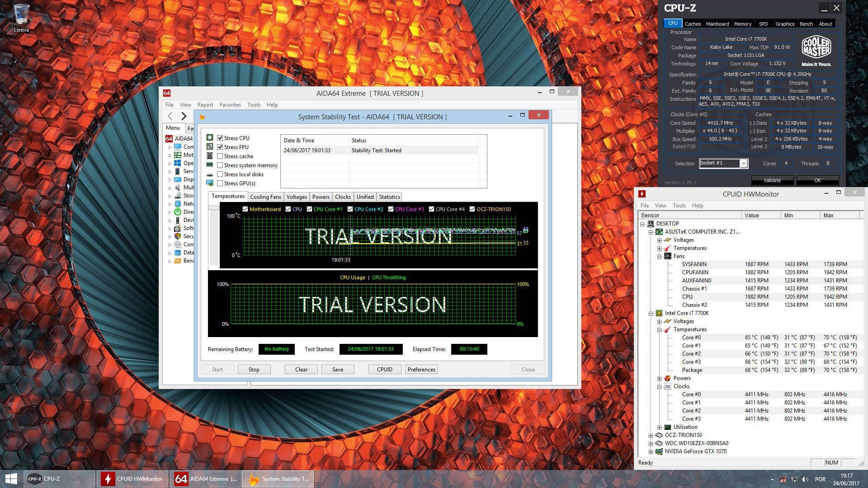Click the OCZ-TRION150 drive icon in HWMonitor
The width and height of the screenshot is (868, 488).
click(x=659, y=435)
